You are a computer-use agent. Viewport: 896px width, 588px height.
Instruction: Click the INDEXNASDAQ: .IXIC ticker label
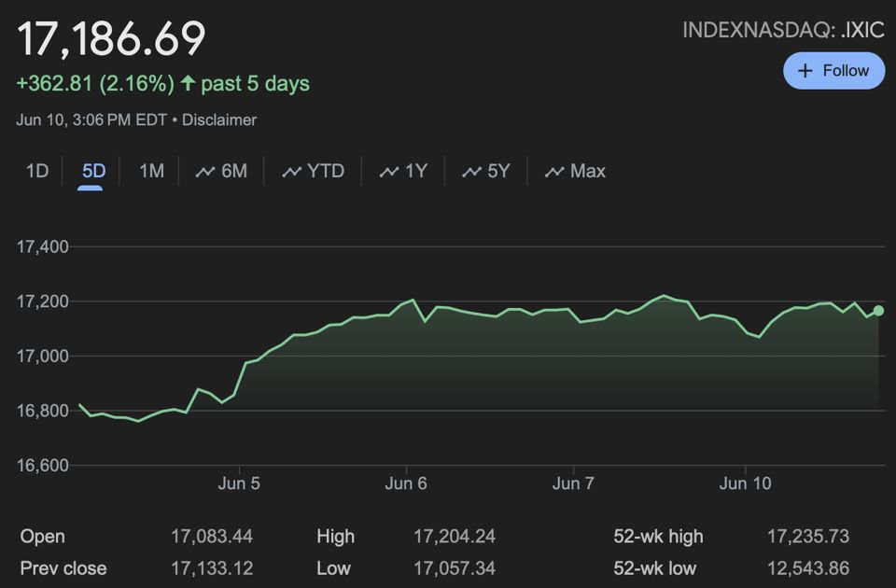point(783,30)
